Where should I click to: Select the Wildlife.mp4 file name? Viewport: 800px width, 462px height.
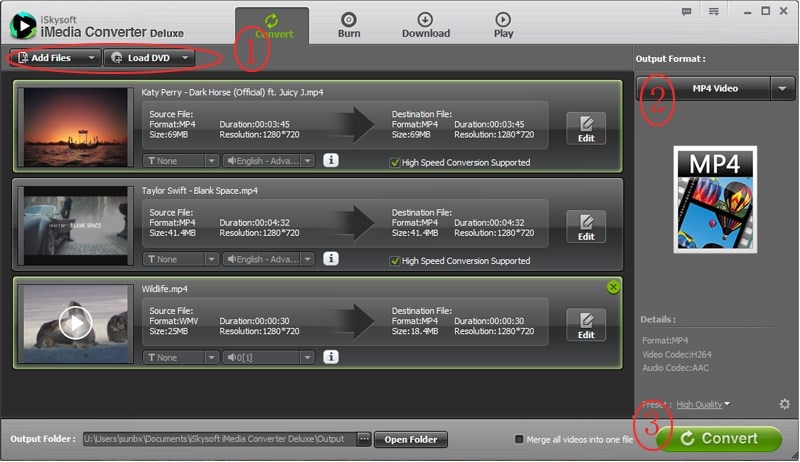click(165, 289)
